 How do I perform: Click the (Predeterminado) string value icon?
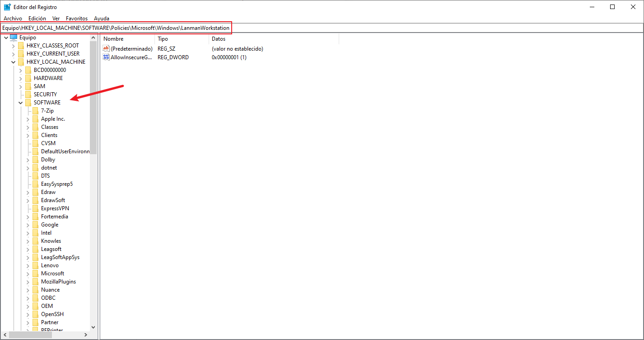click(x=107, y=48)
